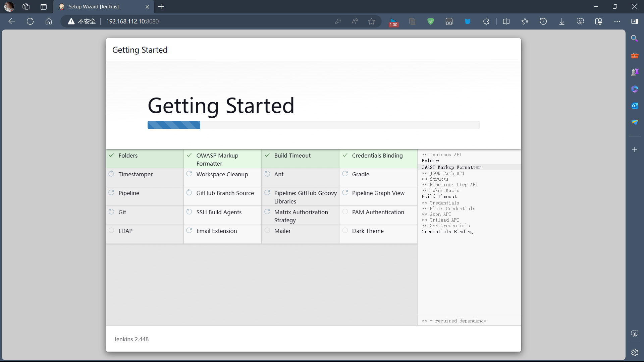Open the browser settings menu with three dots
The height and width of the screenshot is (362, 644).
[x=618, y=21]
